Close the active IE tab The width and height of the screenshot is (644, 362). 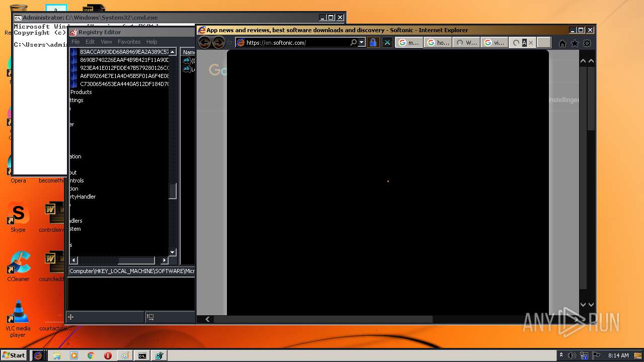tap(530, 43)
